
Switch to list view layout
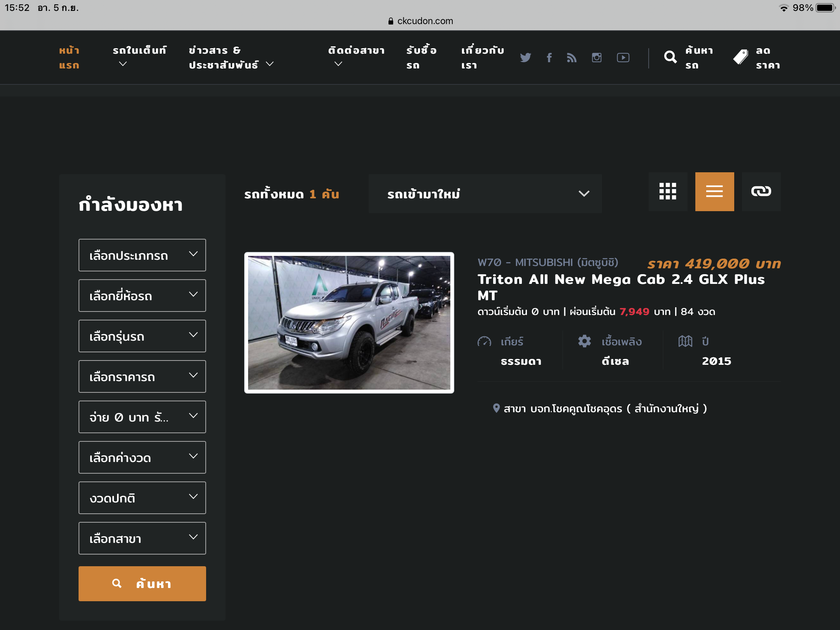714,192
